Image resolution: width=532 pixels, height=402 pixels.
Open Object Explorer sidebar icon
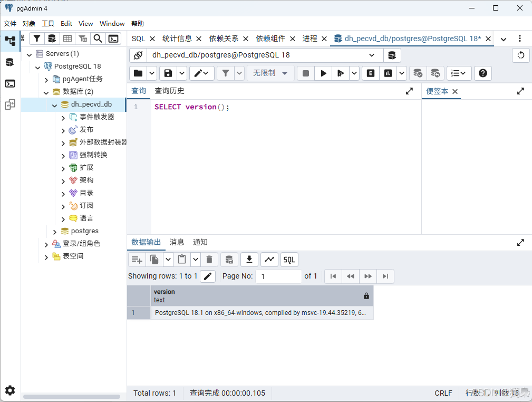10,41
